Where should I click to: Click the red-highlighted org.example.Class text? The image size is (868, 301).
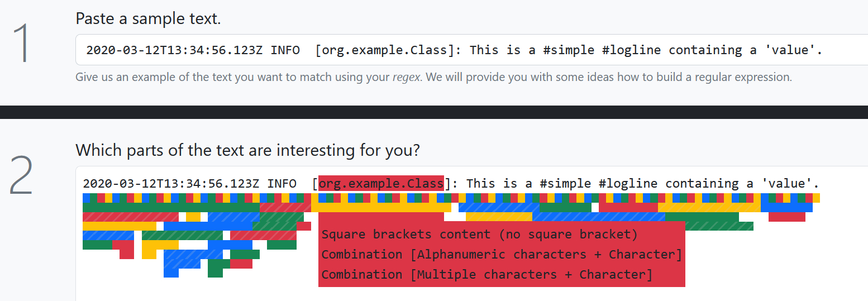(x=381, y=183)
